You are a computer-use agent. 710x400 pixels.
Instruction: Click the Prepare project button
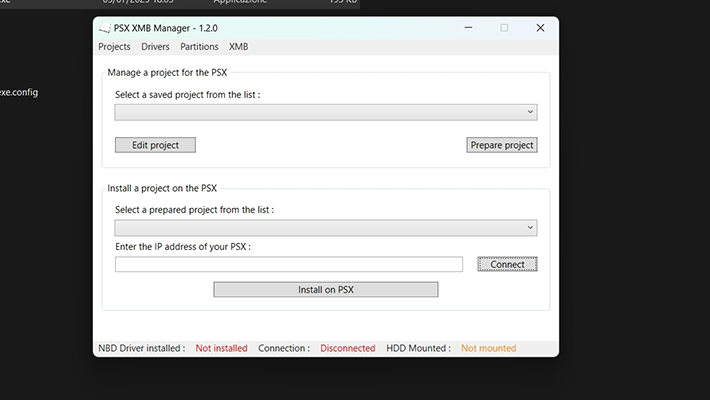[502, 145]
